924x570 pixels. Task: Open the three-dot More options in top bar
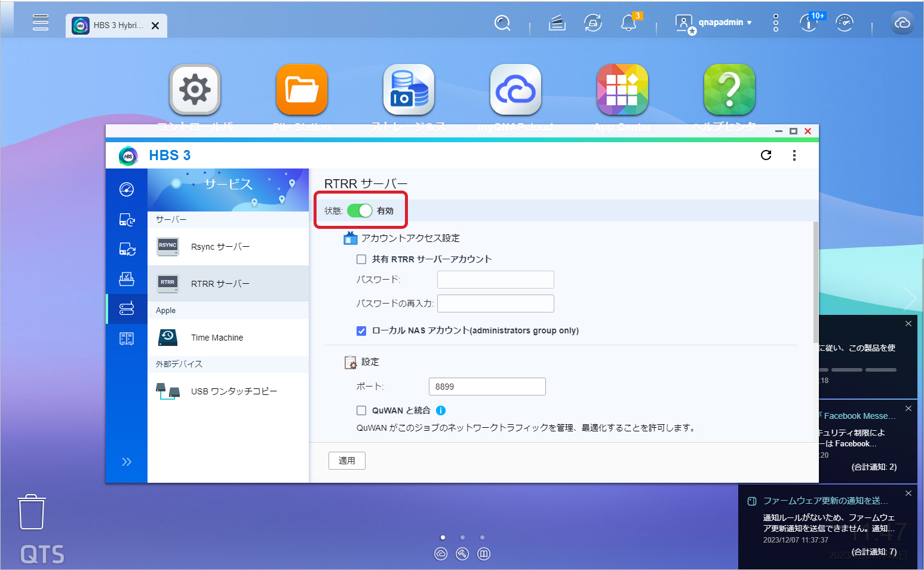(x=776, y=23)
